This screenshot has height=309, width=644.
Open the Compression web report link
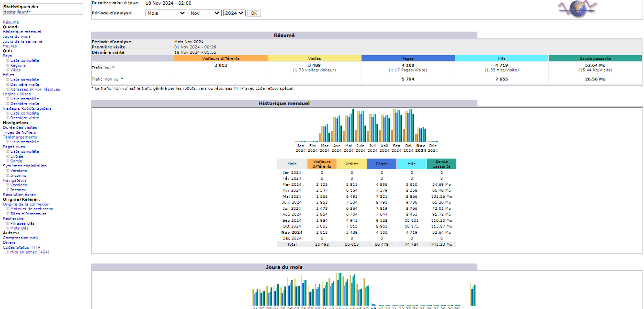(20, 238)
